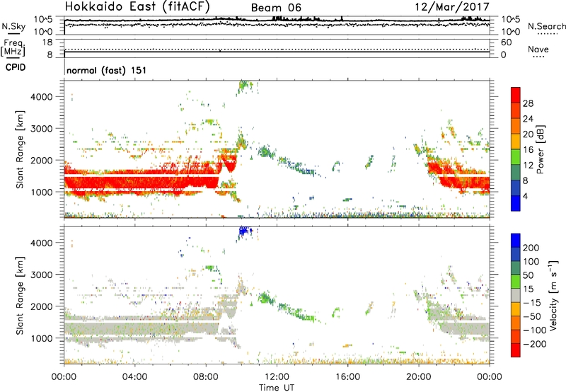The image size is (566, 392).
Task: Click the 'N.Sky' legend label
Action: [x=13, y=26]
